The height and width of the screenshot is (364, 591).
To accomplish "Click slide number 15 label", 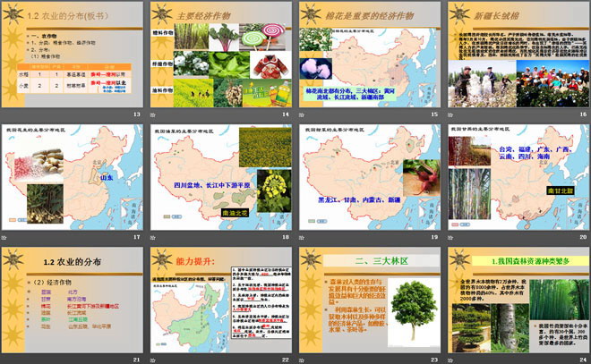I will [x=434, y=114].
